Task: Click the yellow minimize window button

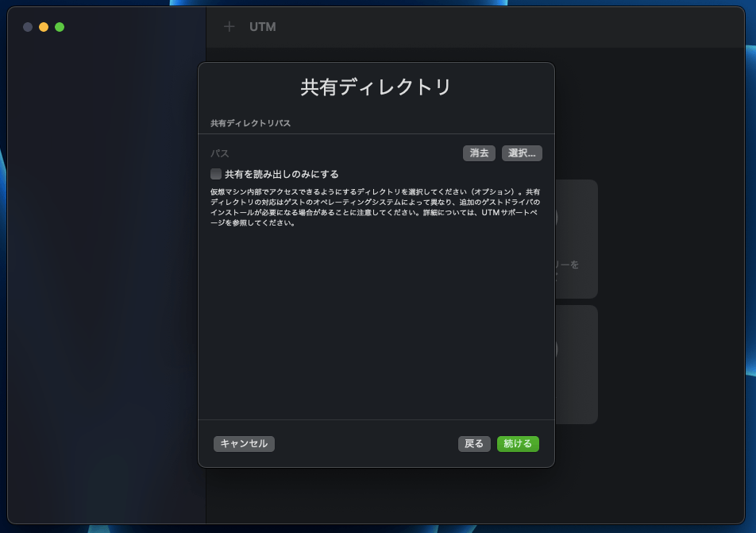Action: (x=44, y=27)
